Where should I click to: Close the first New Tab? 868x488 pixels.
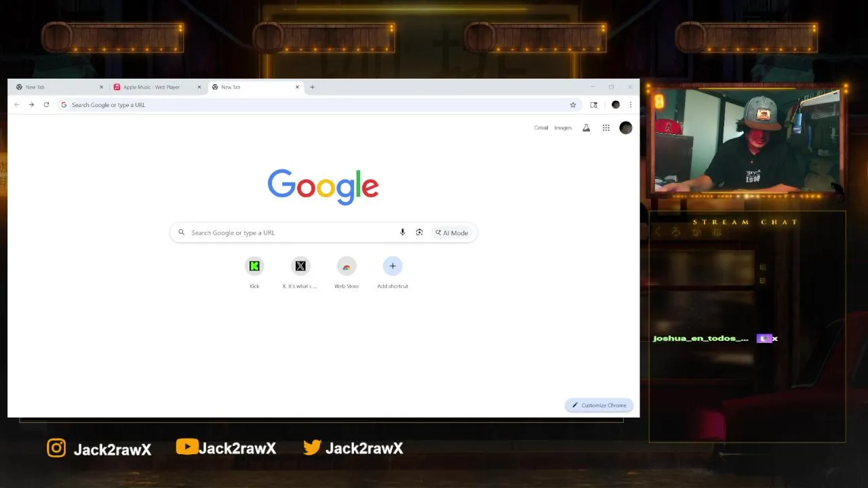(x=102, y=87)
